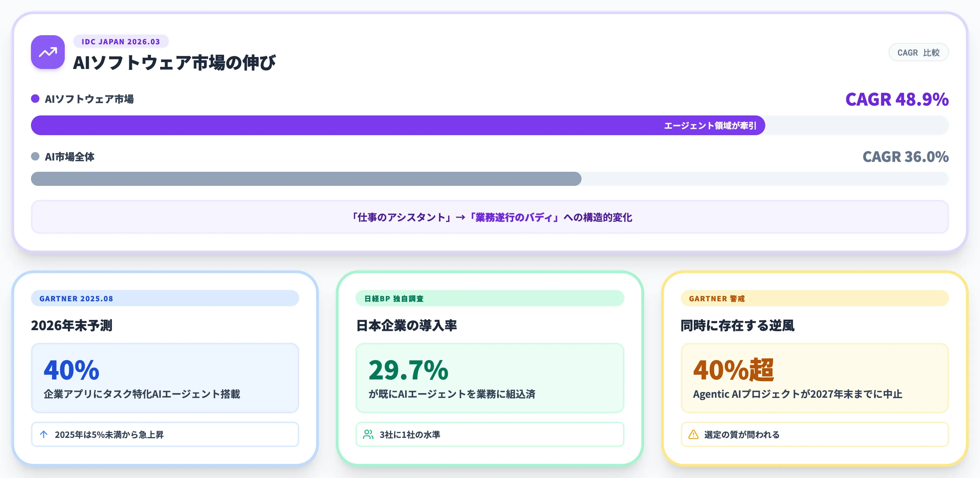Click the 2026年末予測 heading
This screenshot has height=478, width=980.
click(x=71, y=326)
